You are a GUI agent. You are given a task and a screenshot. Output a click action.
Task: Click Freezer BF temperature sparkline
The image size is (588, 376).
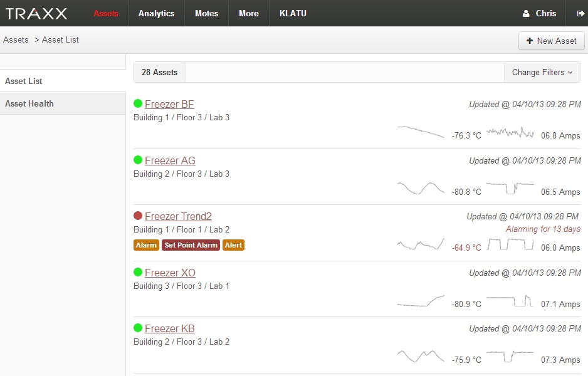point(421,132)
